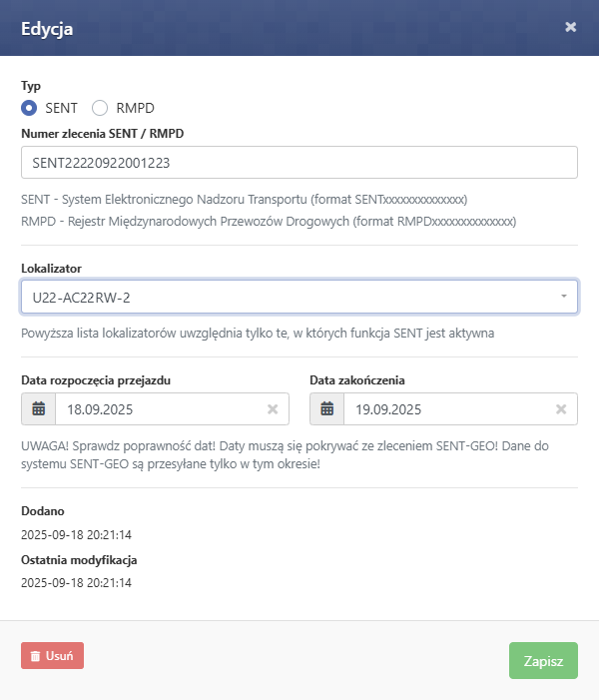Click the SENT format description text

coord(245,199)
